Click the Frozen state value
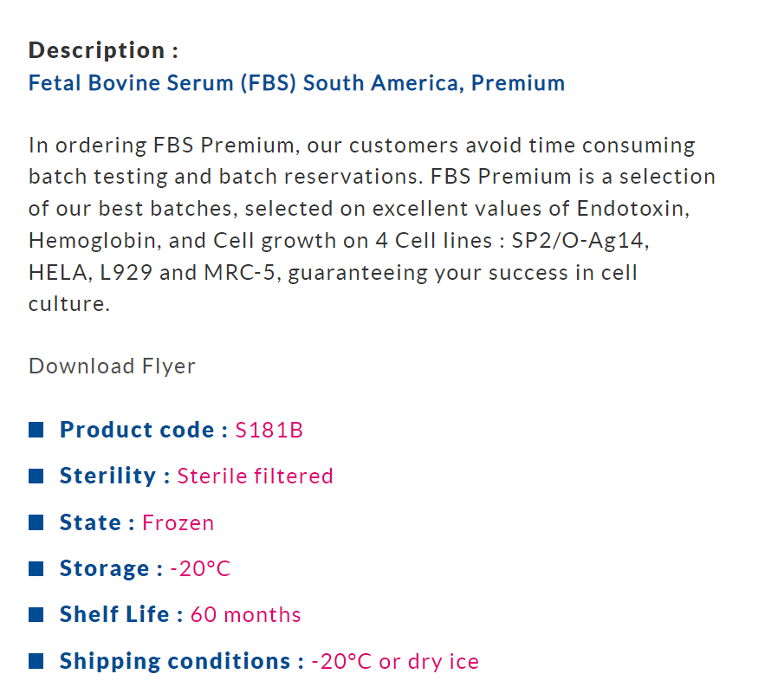 click(x=178, y=522)
